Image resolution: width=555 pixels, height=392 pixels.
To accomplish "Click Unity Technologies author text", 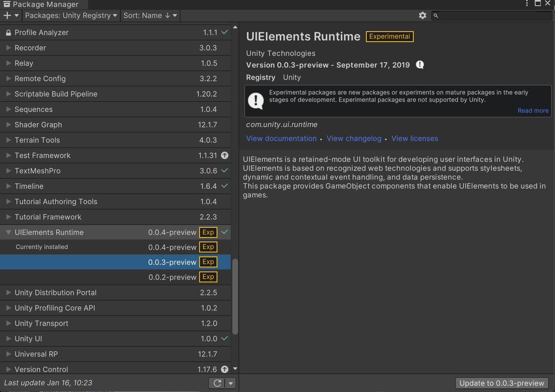I will pos(281,53).
